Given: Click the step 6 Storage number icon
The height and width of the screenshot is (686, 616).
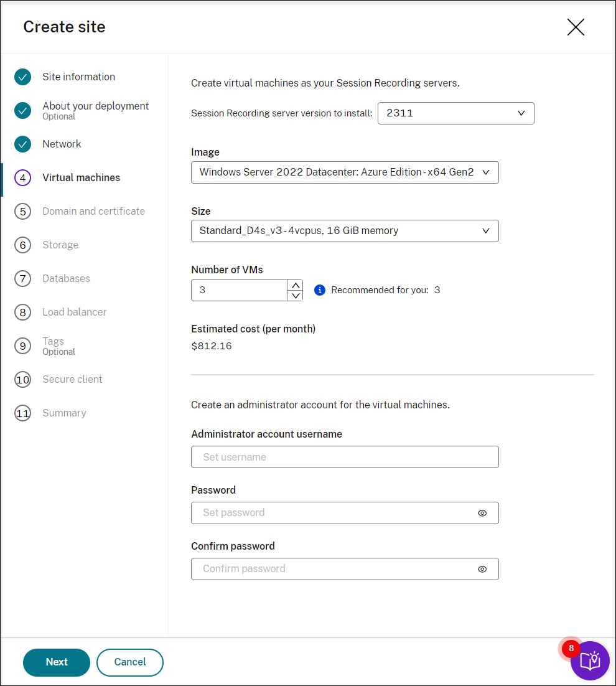Looking at the screenshot, I should 22,245.
